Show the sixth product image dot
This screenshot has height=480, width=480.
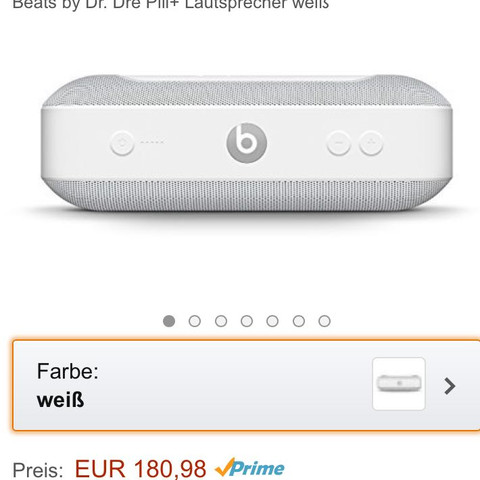tap(299, 321)
